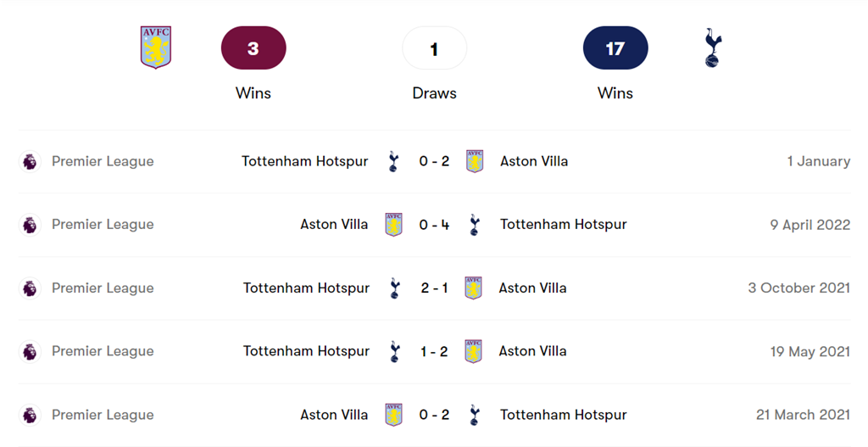Click Premier League icon in 9 April 2022 row
This screenshot has height=447, width=868.
(x=30, y=225)
